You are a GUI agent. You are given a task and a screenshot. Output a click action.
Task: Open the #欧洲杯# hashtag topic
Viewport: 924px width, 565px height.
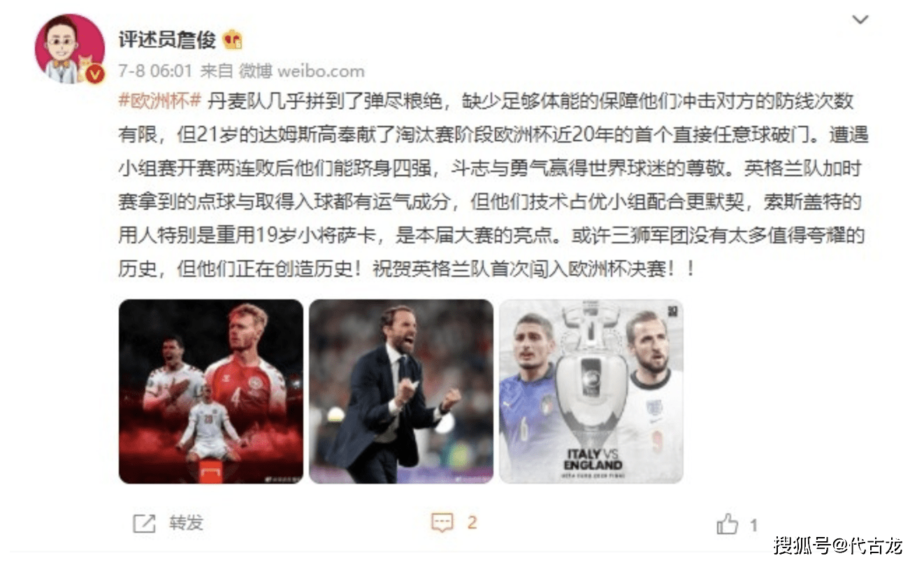point(160,101)
